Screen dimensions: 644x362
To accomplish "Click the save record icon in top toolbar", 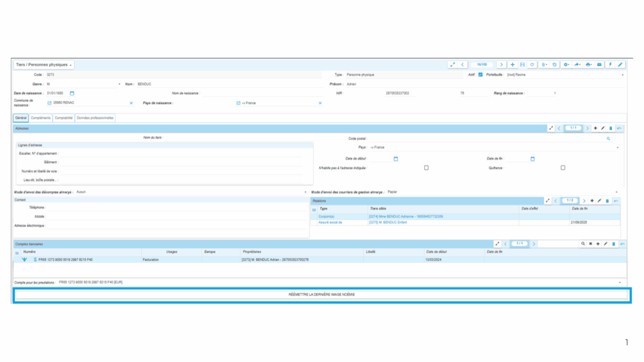I will [522, 65].
